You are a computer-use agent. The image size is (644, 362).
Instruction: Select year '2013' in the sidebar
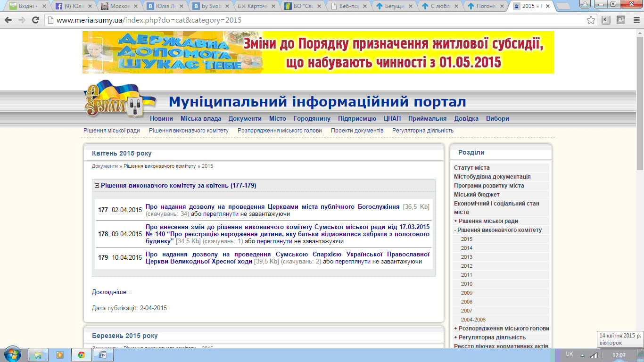pos(467,257)
